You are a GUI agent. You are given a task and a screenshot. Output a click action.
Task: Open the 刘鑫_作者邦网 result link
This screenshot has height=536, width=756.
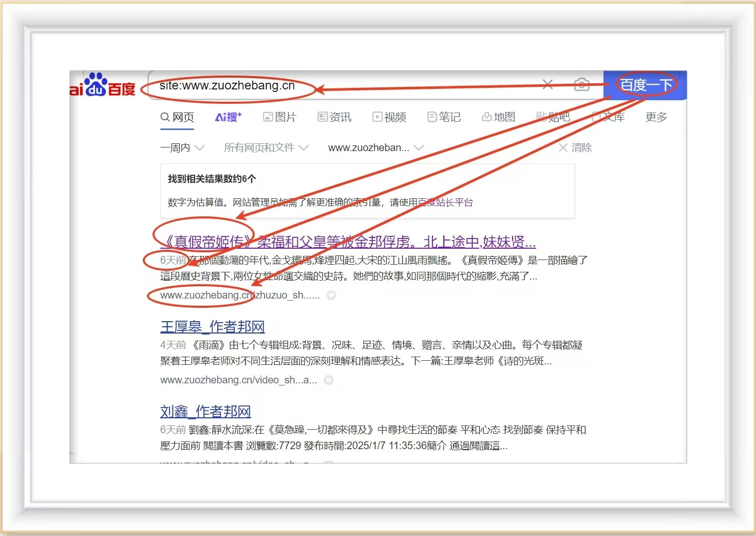pos(205,412)
